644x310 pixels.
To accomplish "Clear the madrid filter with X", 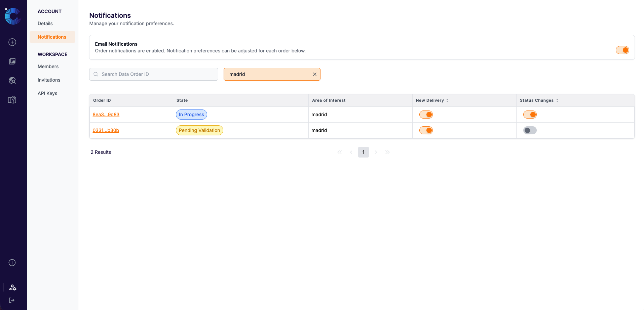I will click(315, 74).
